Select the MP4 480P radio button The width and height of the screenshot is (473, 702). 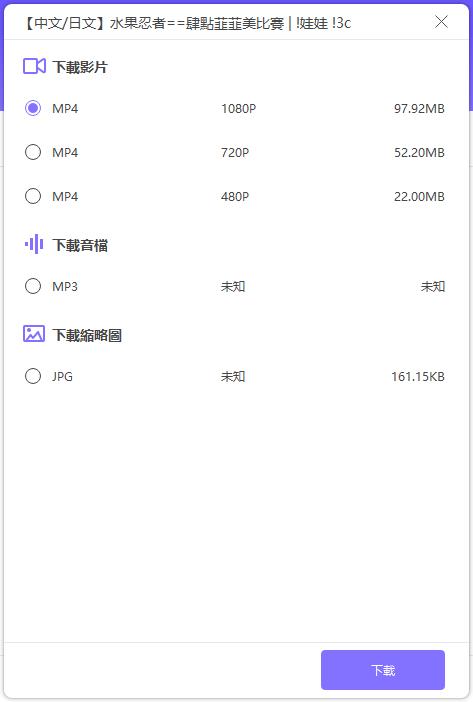click(33, 196)
